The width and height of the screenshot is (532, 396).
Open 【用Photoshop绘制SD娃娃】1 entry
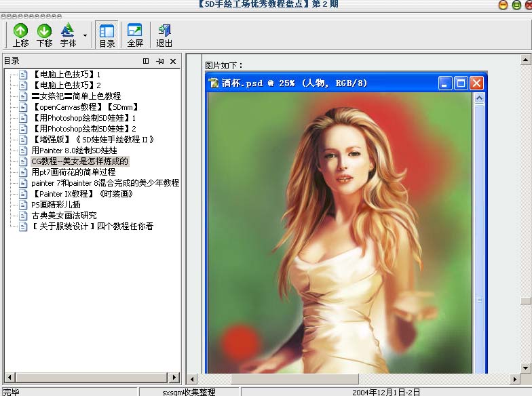coord(84,118)
